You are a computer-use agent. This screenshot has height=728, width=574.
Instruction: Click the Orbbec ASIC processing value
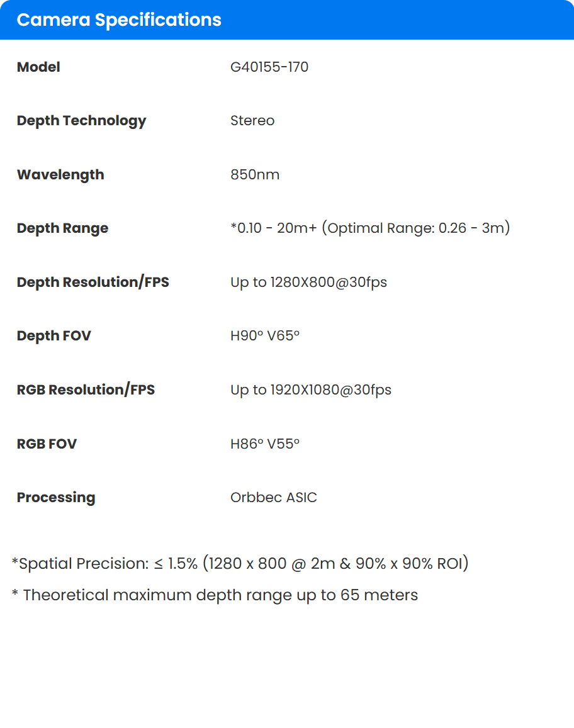click(274, 497)
